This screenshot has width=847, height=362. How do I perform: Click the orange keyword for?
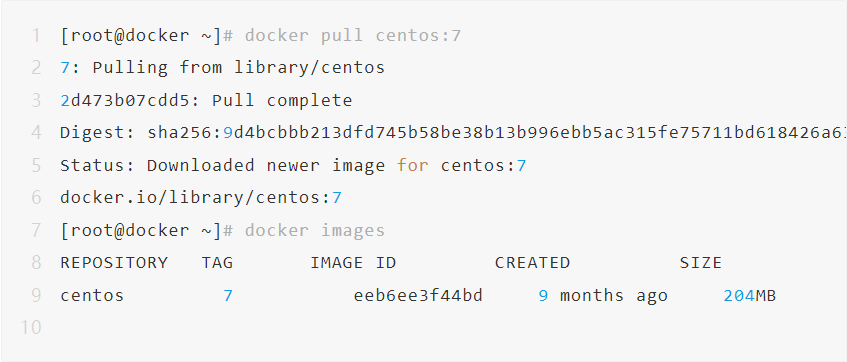413,165
